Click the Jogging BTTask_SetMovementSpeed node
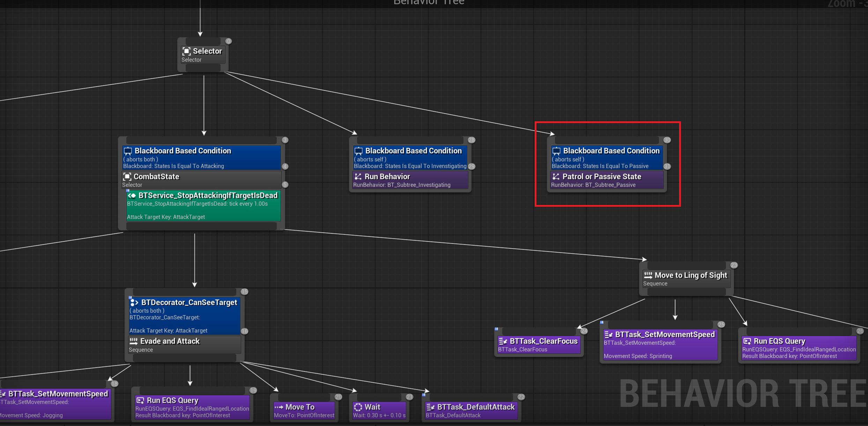 point(55,404)
